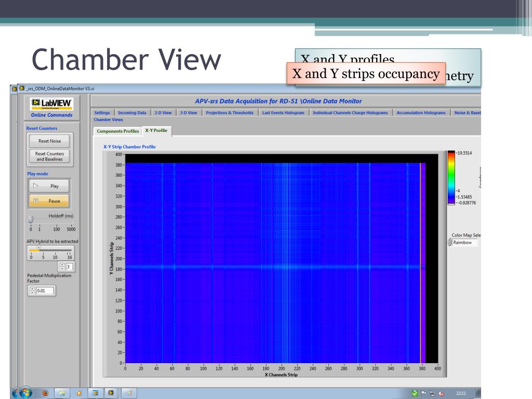
Task: Open Projections & Thresholds tab
Action: [230, 113]
